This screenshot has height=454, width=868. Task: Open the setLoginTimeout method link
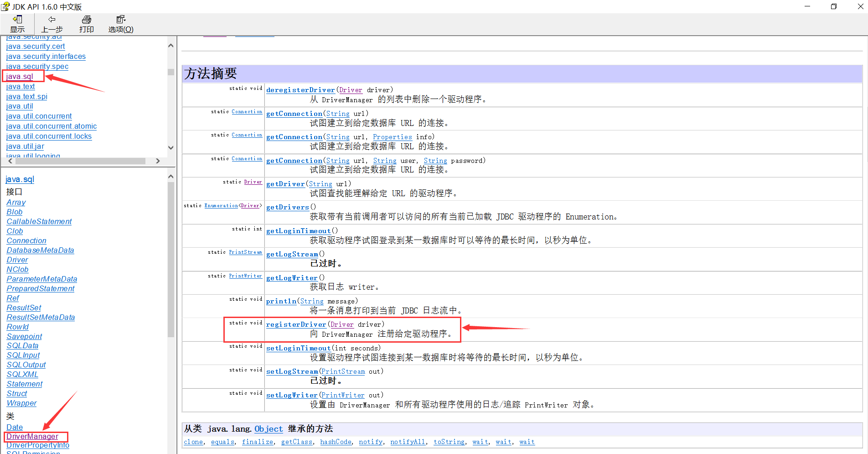coord(299,348)
